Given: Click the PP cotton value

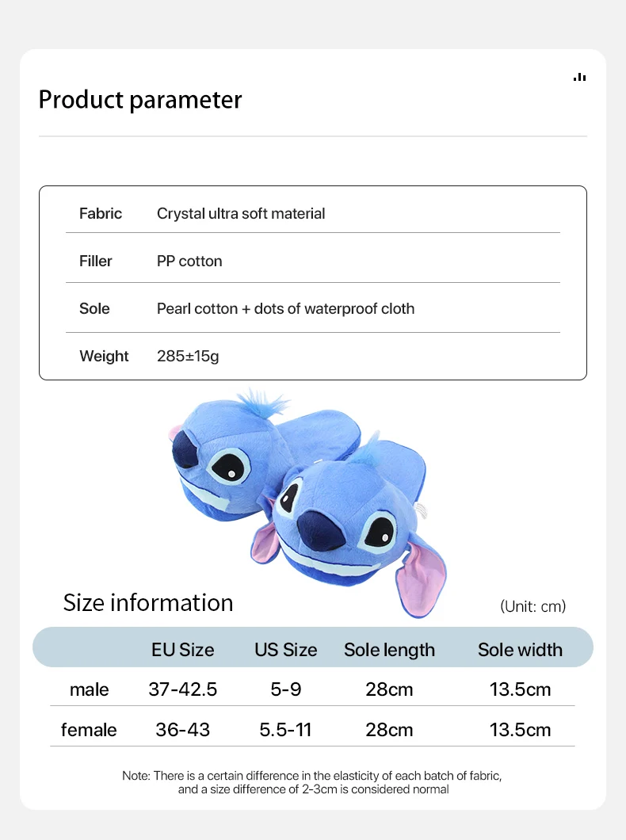Looking at the screenshot, I should [189, 261].
